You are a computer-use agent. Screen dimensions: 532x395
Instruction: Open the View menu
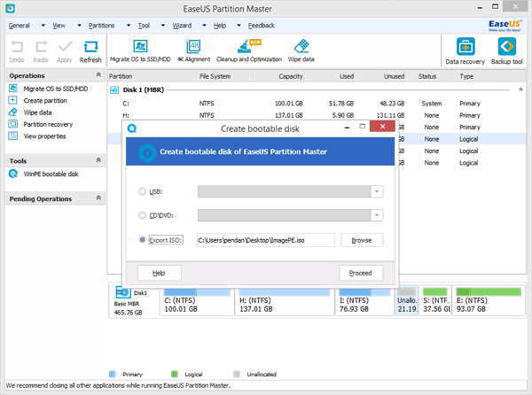(59, 26)
